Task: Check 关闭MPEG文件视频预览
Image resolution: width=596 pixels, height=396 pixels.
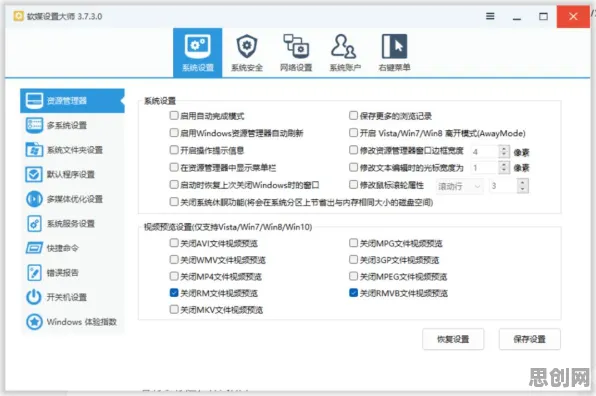Action: point(353,276)
